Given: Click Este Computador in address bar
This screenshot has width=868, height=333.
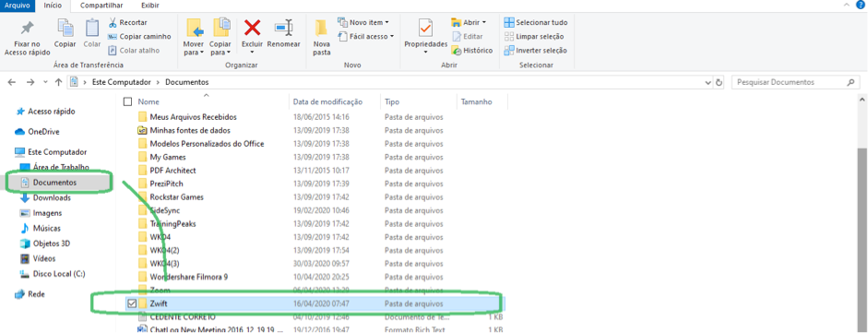Looking at the screenshot, I should 121,82.
